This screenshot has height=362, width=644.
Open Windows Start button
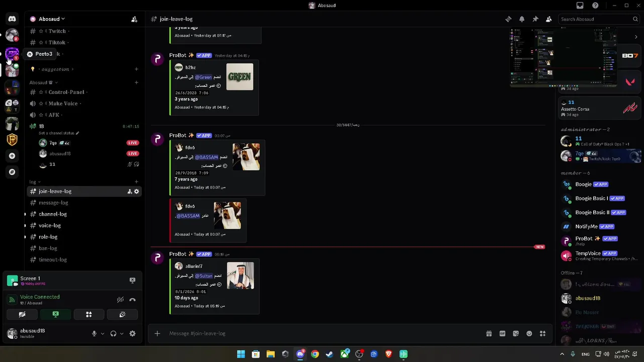pos(241,354)
